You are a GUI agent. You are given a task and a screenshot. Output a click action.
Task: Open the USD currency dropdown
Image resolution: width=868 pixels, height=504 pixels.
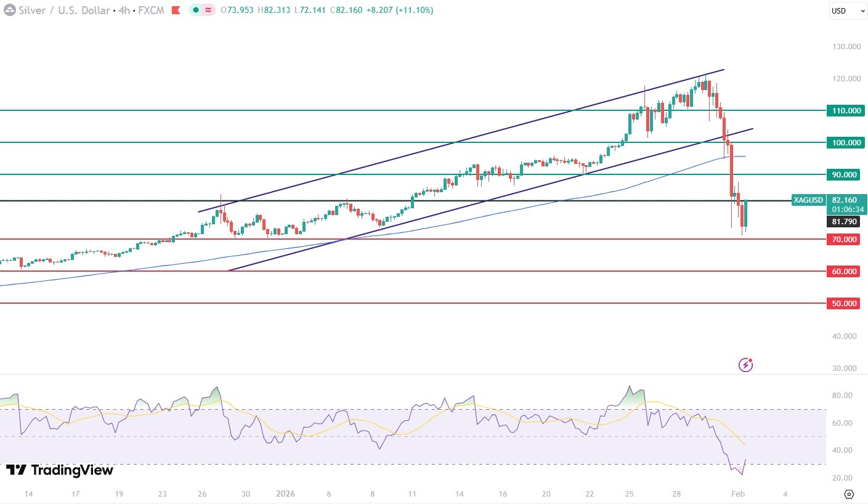[847, 10]
